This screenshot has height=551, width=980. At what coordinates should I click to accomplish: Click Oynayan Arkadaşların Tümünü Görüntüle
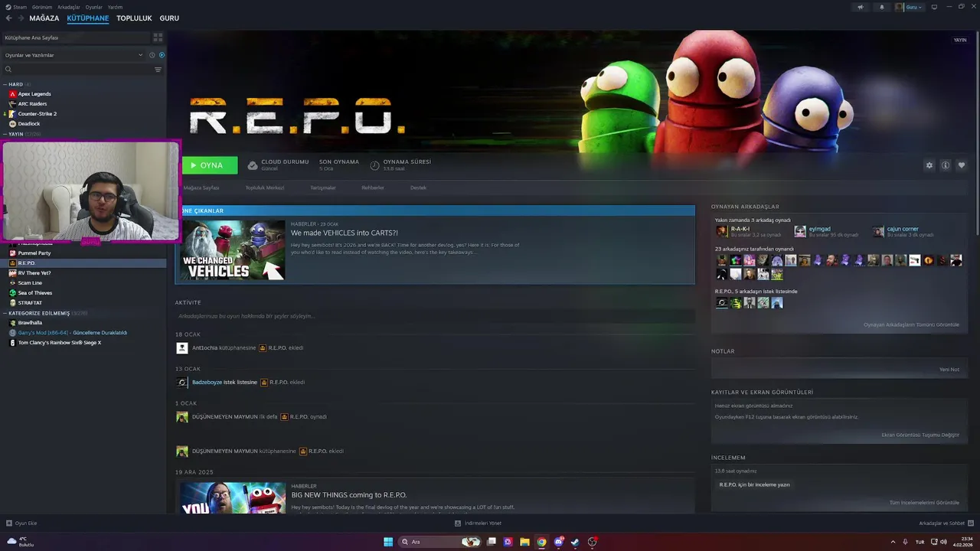pyautogui.click(x=911, y=324)
